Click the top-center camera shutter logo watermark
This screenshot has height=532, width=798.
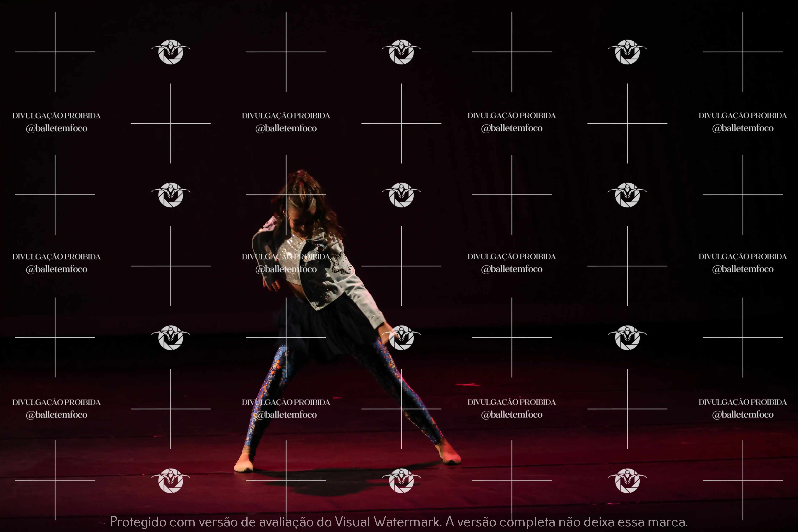401,52
